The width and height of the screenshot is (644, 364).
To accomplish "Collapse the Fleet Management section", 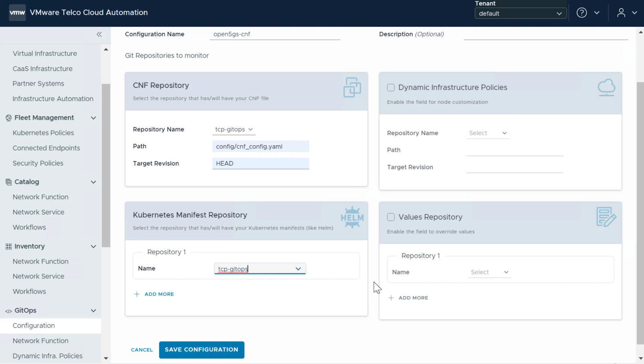I will 93,118.
